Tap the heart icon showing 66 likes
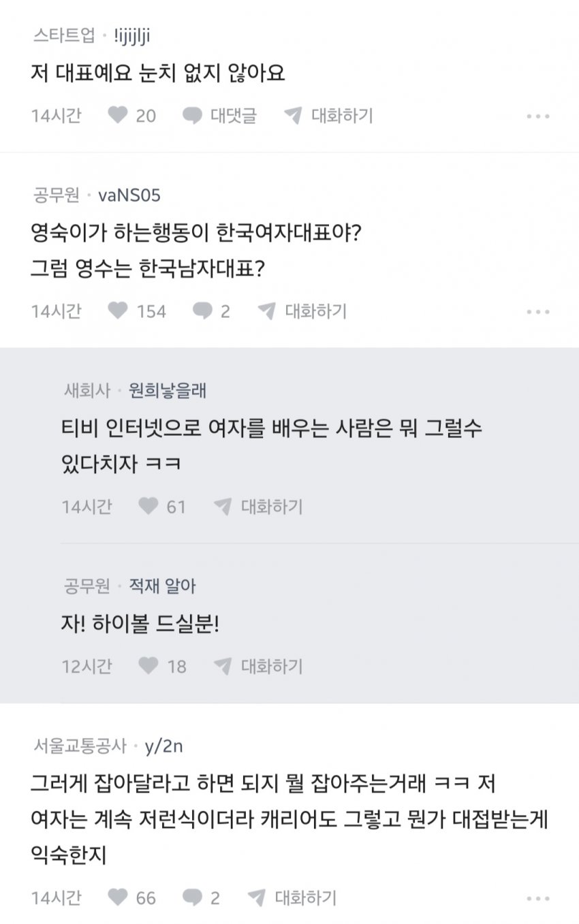The height and width of the screenshot is (924, 579). click(119, 897)
